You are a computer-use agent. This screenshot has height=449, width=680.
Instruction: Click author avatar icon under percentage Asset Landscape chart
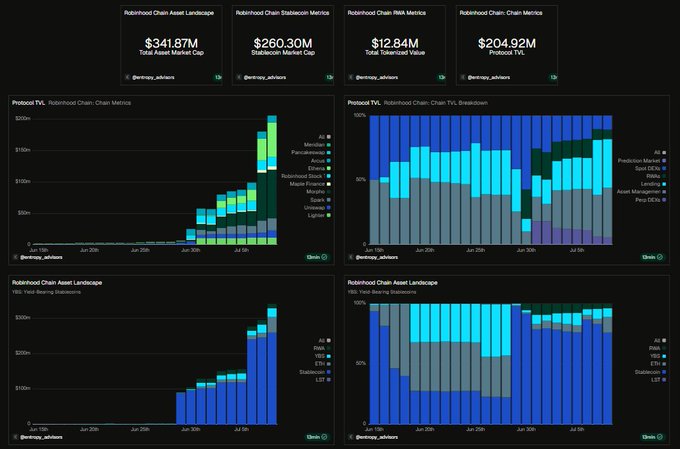(351, 437)
